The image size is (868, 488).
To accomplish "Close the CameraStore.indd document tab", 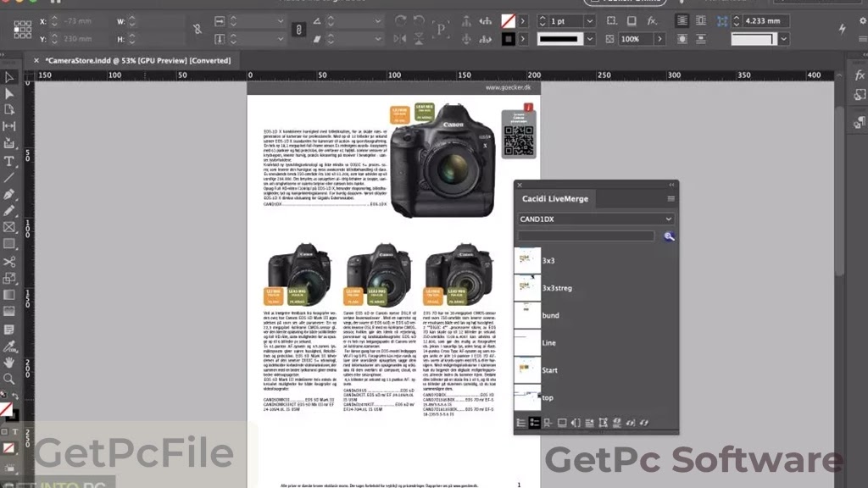I will tap(36, 60).
